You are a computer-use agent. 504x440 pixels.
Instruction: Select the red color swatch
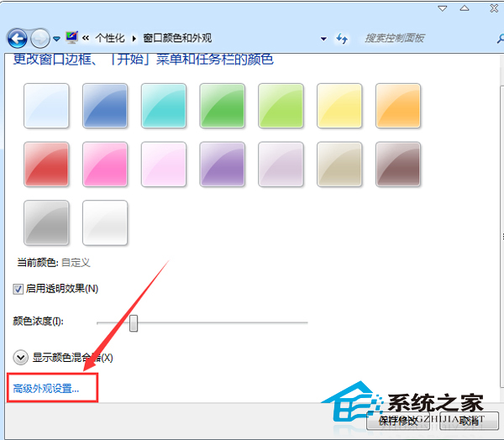[x=46, y=165]
